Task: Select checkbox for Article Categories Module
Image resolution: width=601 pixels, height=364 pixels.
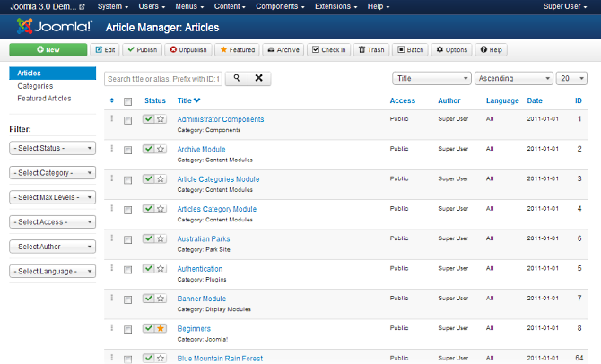Action: (127, 180)
